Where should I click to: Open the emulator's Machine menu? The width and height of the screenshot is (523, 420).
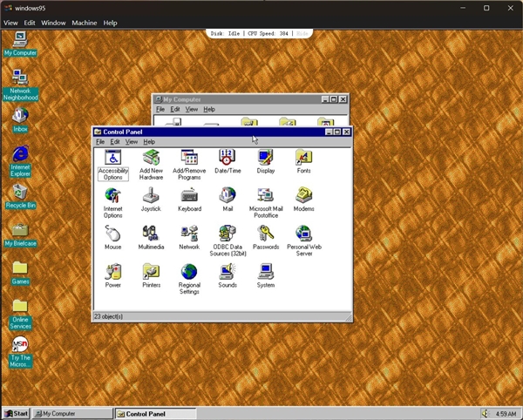point(85,23)
